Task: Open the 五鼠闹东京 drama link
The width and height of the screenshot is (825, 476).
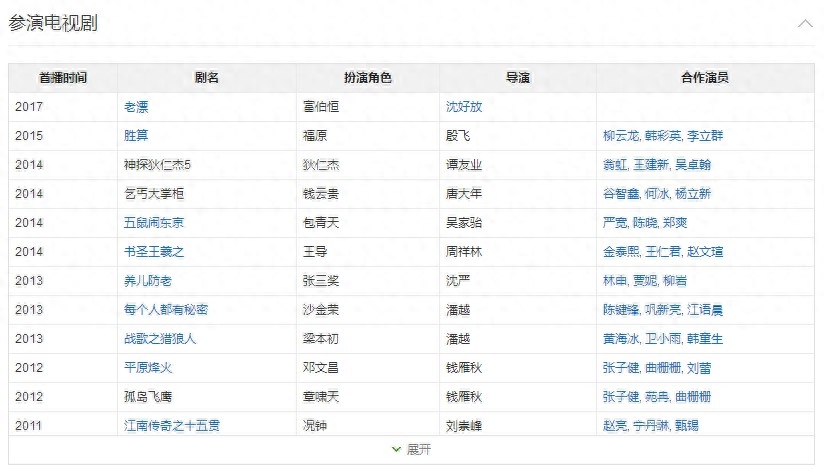Action: (x=154, y=222)
